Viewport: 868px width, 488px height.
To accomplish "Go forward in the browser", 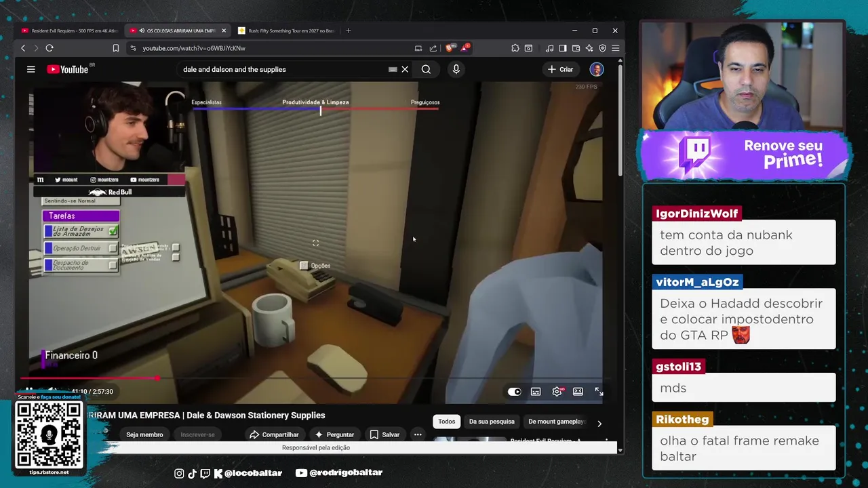I will 36,48.
